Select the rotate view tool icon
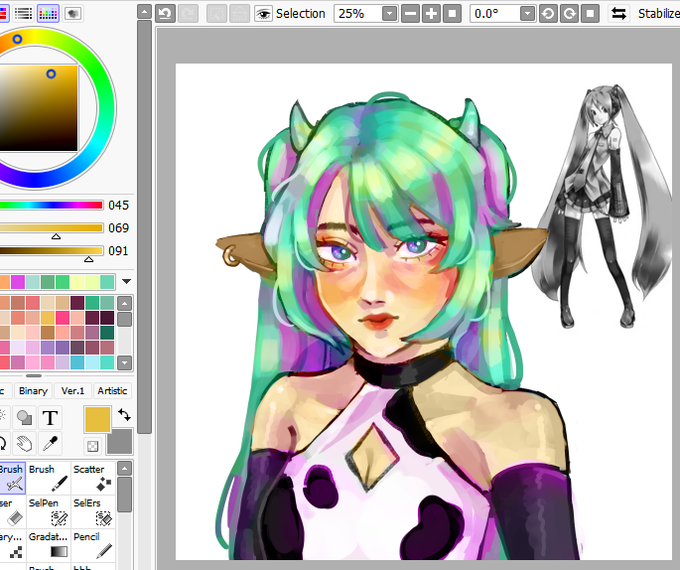The image size is (680, 570). tap(3, 443)
